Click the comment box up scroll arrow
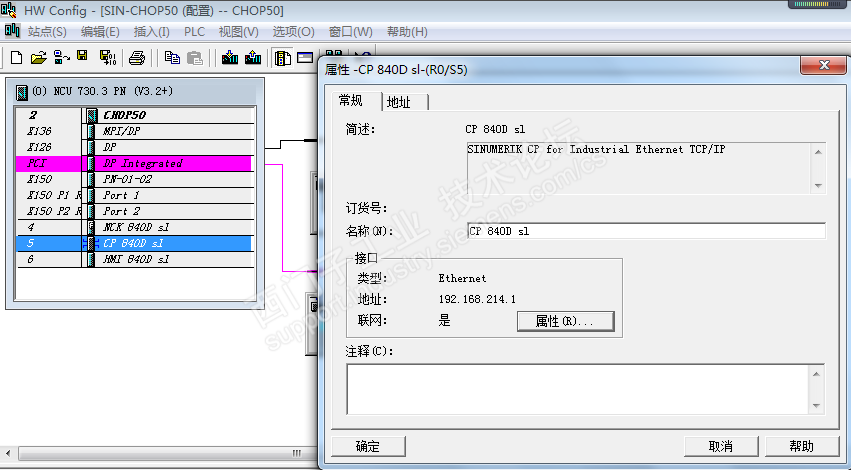This screenshot has height=470, width=851. (816, 374)
